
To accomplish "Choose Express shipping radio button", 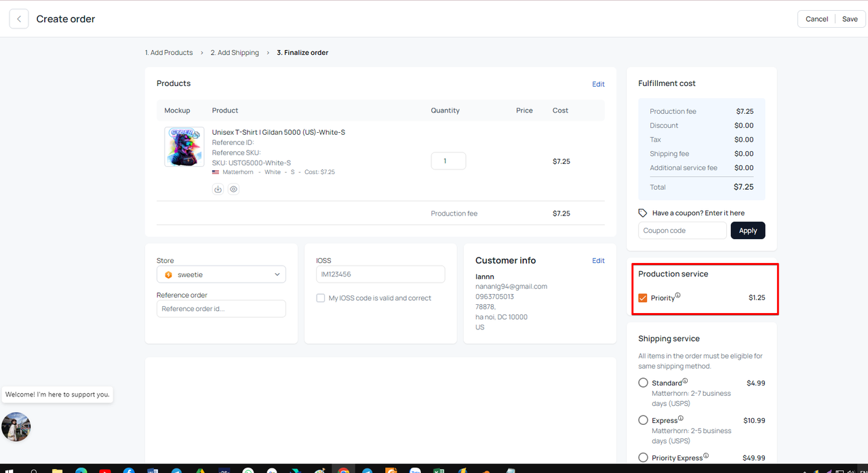I will coord(643,420).
